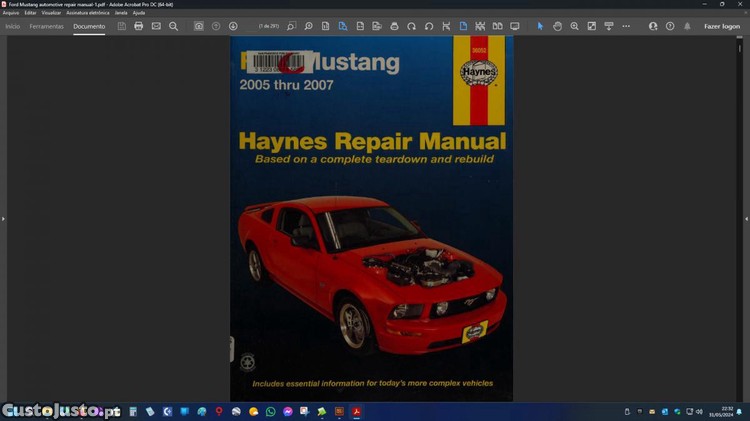
Task: Toggle full screen read mode
Action: (x=515, y=26)
